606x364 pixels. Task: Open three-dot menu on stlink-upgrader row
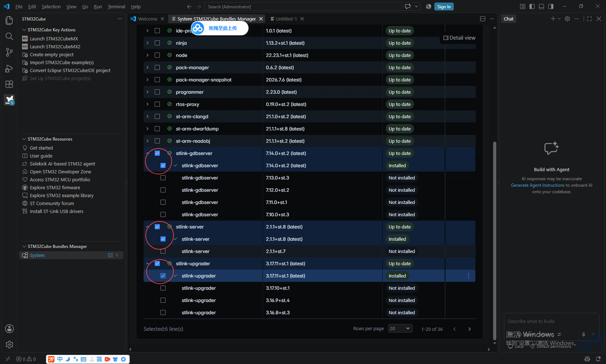pyautogui.click(x=469, y=276)
